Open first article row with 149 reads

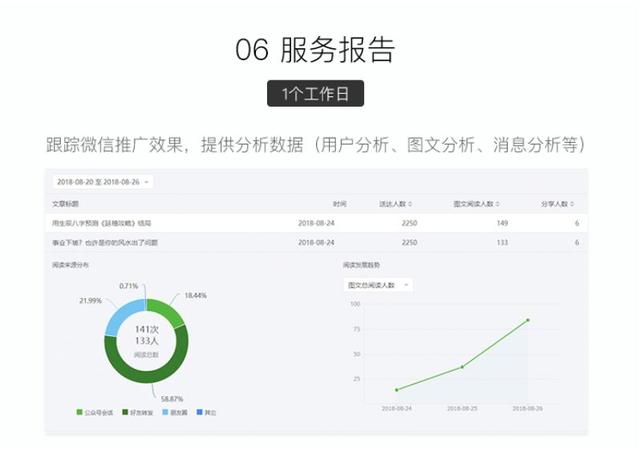coord(316,223)
